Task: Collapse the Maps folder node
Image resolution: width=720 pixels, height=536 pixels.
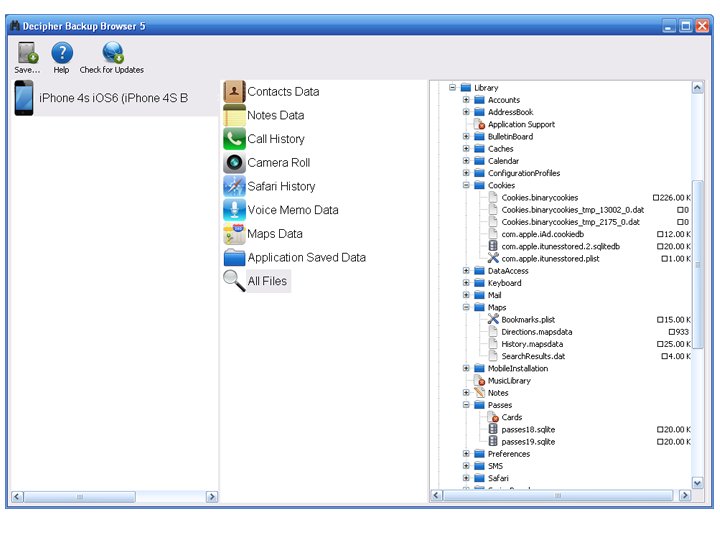Action: [x=466, y=307]
